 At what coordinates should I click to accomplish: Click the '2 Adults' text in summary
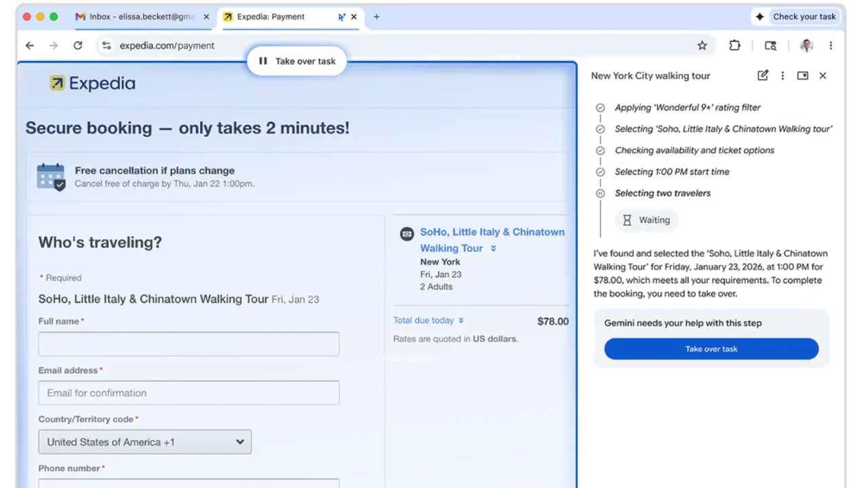pyautogui.click(x=436, y=287)
